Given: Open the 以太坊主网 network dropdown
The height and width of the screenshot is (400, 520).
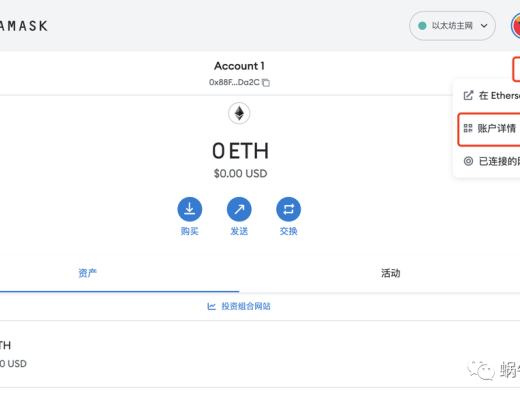Looking at the screenshot, I should (x=452, y=26).
